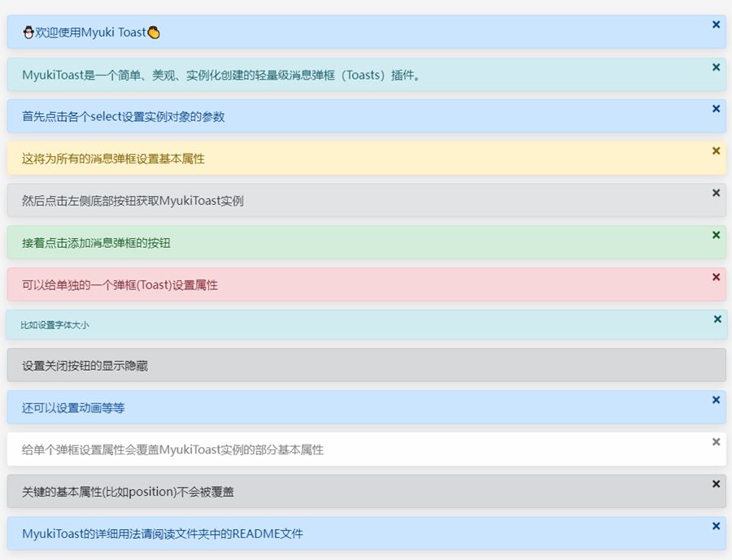Dismiss the toast describing MyukiToast as a lightweight plugin
The image size is (732, 560).
pos(716,67)
